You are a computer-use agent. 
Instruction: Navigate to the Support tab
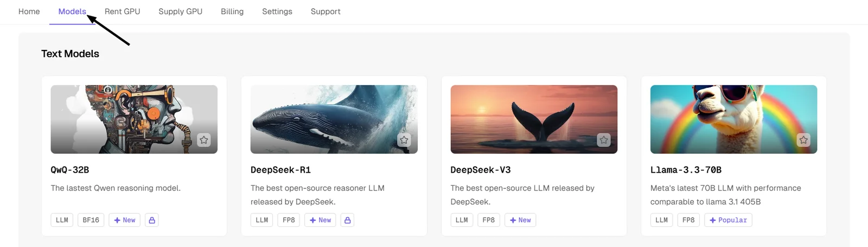pos(325,11)
